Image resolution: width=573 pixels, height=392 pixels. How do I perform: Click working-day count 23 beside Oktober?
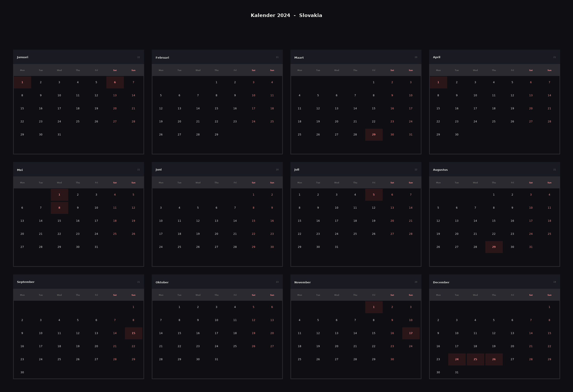pyautogui.click(x=277, y=282)
